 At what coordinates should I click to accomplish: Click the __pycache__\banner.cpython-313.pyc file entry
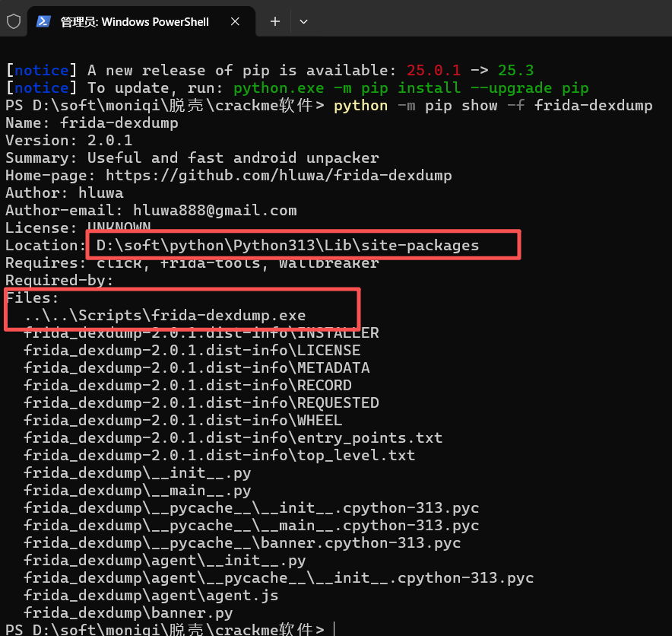242,543
